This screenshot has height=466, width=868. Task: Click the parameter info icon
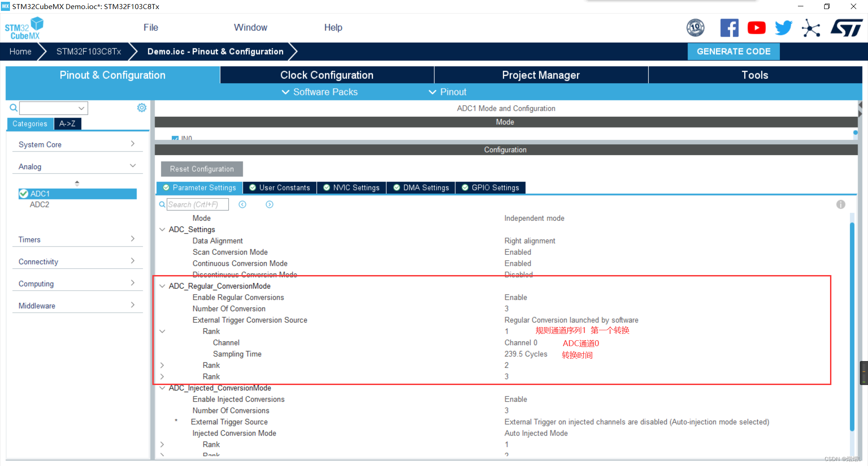pyautogui.click(x=840, y=204)
